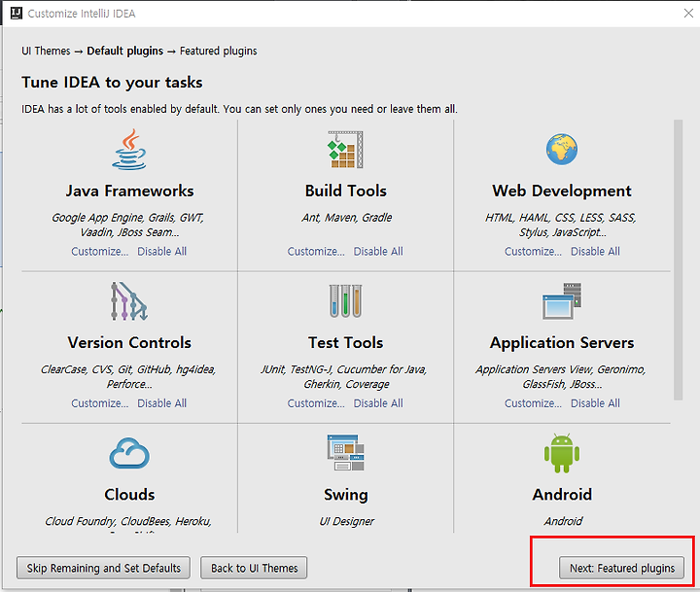
Task: Disable all Version Controls plugins
Action: tap(161, 403)
